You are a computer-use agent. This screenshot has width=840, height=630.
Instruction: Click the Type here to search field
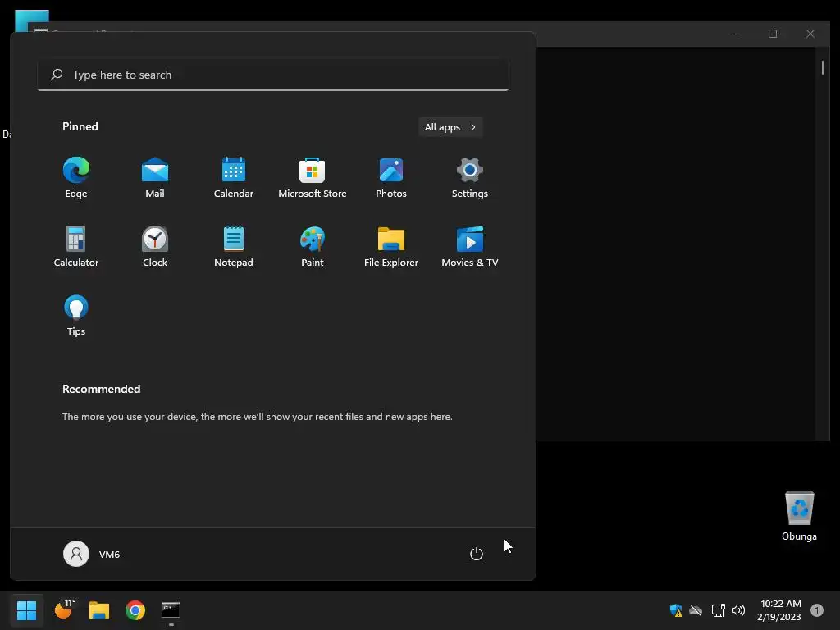click(x=273, y=75)
